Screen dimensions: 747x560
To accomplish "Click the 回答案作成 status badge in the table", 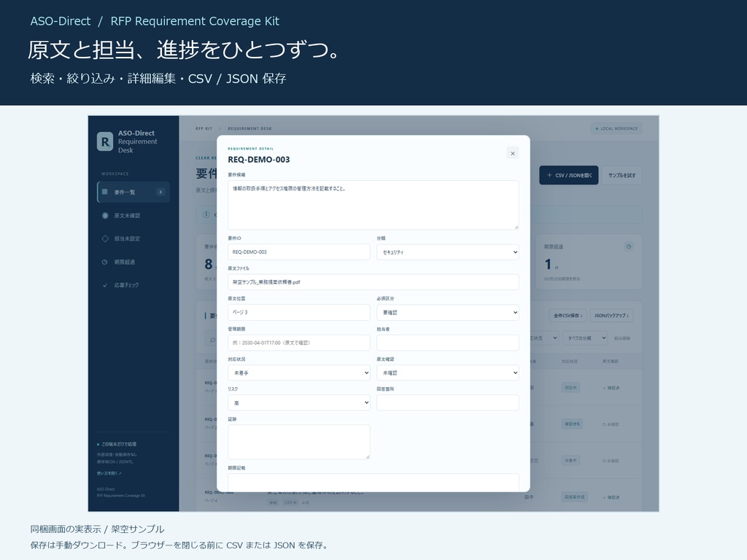I will pos(574,497).
